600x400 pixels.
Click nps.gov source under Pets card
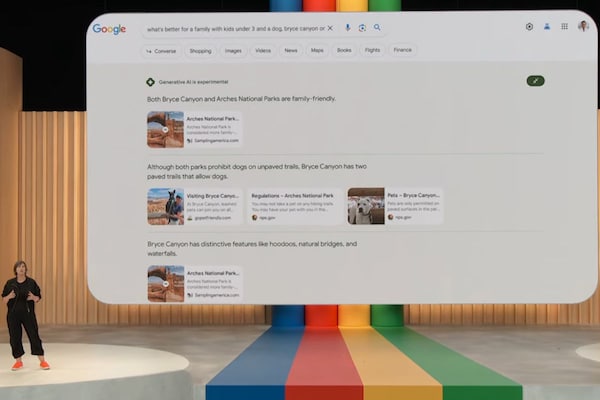(x=403, y=217)
